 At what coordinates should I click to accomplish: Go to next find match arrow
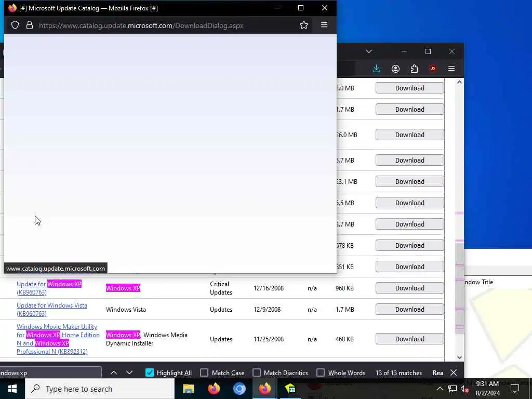tap(129, 373)
